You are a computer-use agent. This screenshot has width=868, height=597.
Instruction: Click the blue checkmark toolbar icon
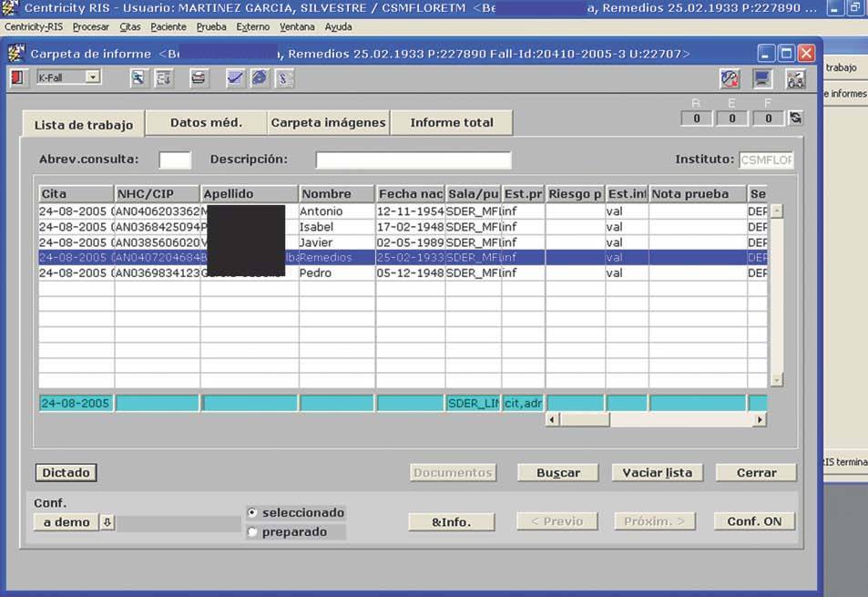coord(235,78)
